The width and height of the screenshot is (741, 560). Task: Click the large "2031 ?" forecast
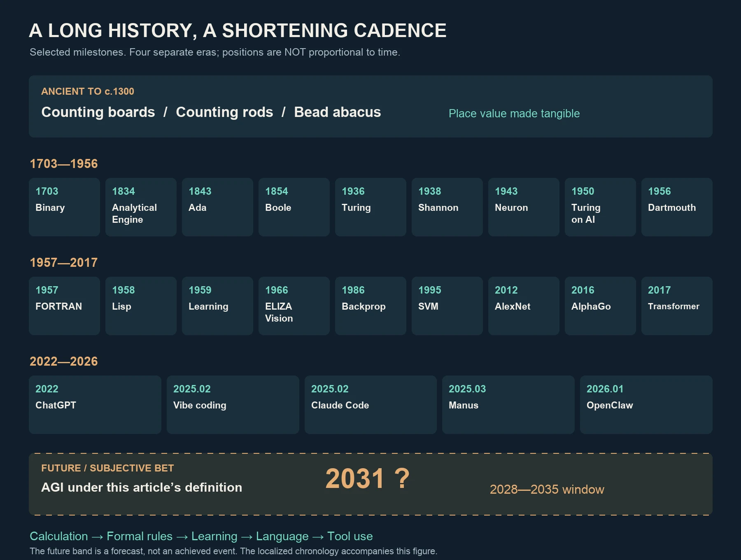pyautogui.click(x=368, y=478)
